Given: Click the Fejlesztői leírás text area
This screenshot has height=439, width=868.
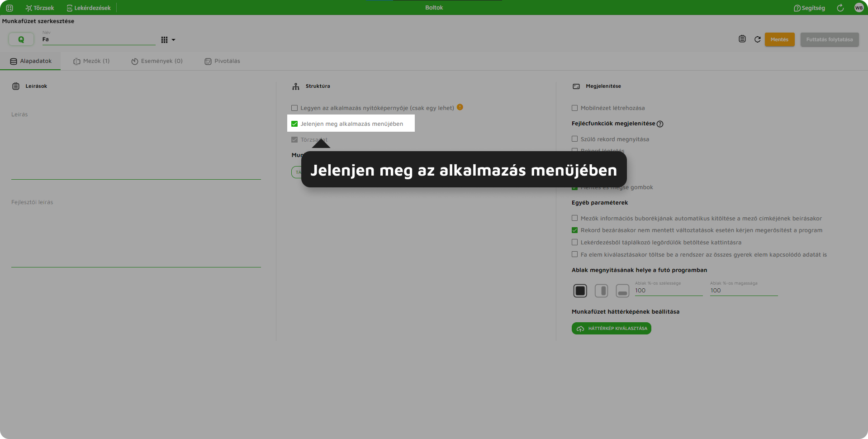Looking at the screenshot, I should 136,232.
